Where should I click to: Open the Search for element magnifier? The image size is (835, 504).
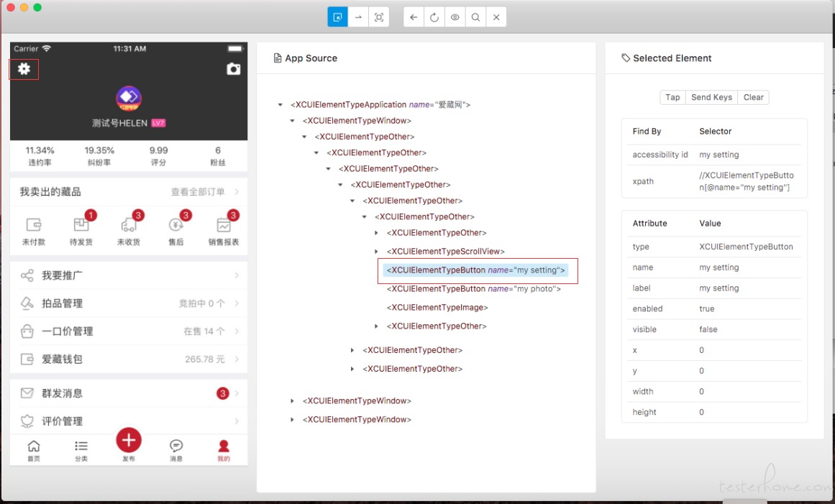(475, 17)
